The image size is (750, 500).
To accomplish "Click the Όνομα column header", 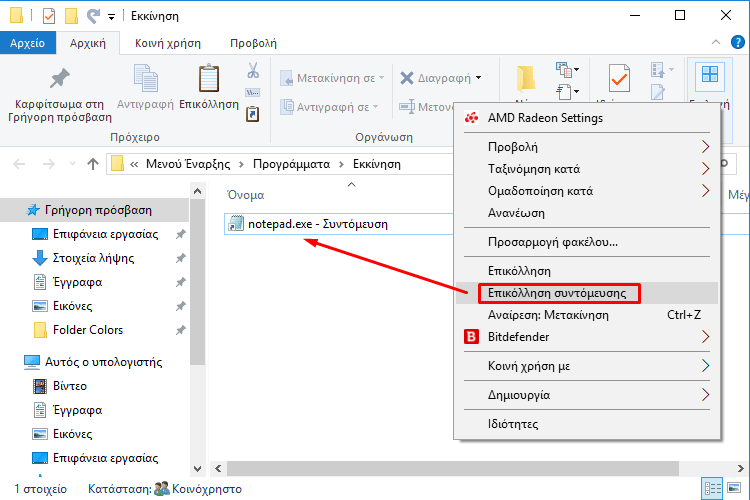I will pos(246,195).
